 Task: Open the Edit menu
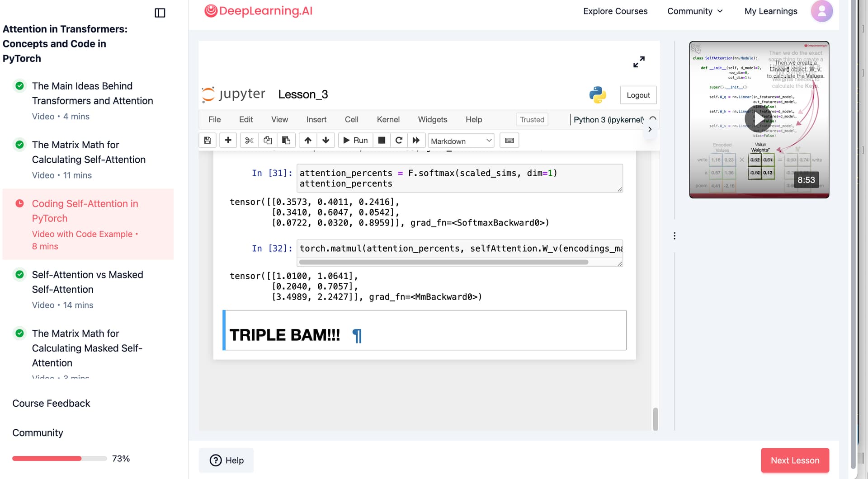click(246, 119)
